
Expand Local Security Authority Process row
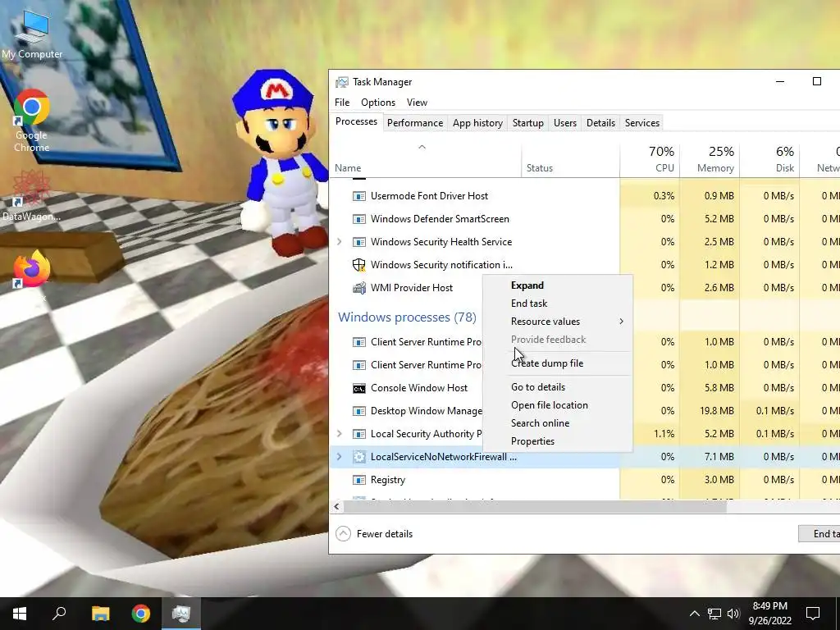tap(339, 434)
